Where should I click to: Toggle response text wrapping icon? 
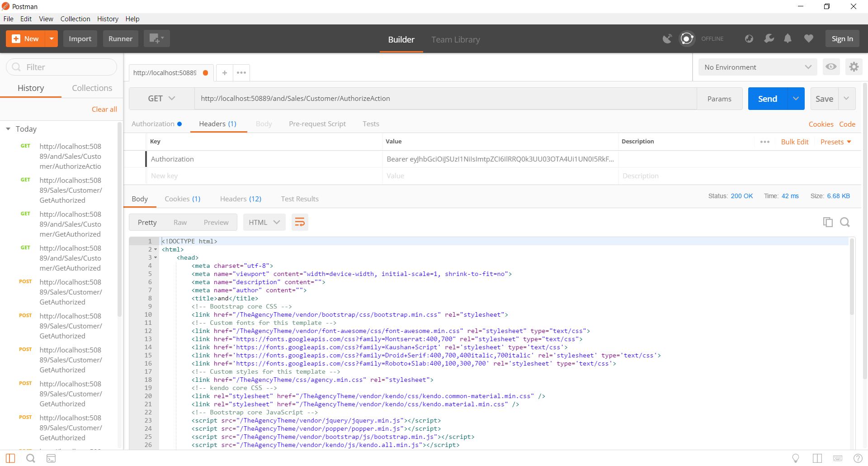pos(299,222)
